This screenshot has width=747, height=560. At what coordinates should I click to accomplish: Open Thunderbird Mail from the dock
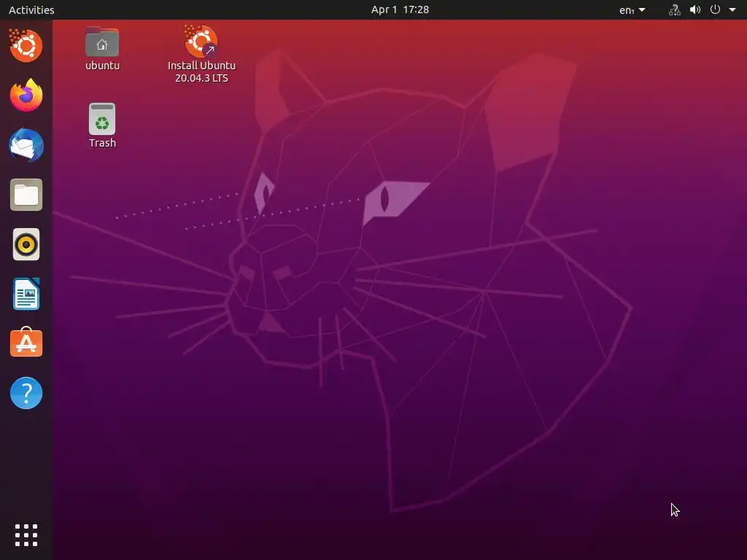(26, 145)
